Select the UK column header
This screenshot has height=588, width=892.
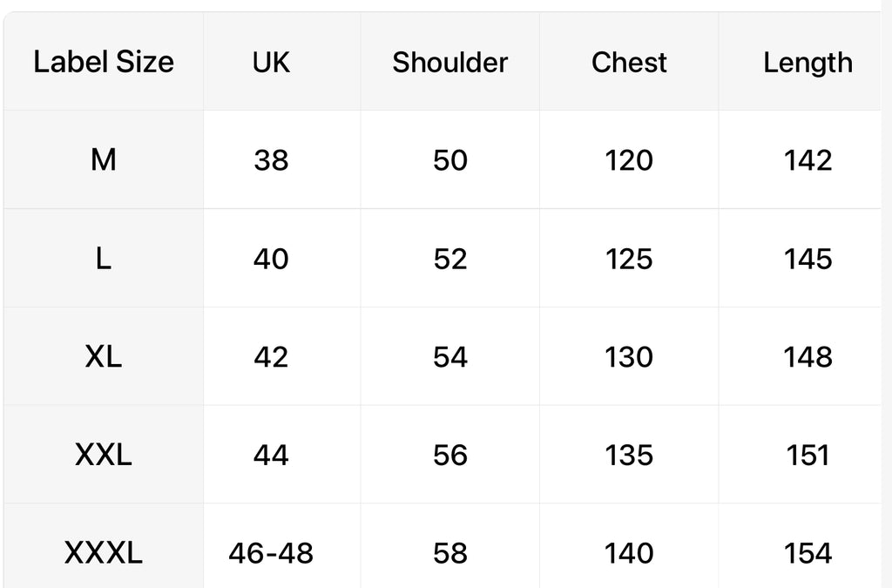(271, 62)
